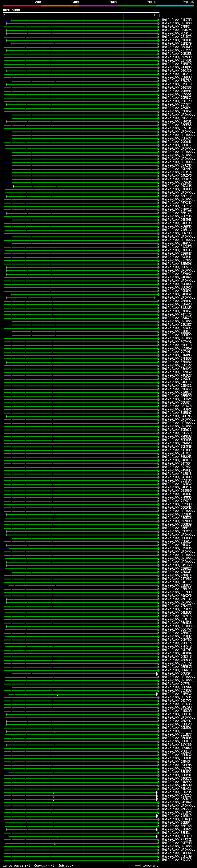
Task: Select the UniRef100_B7LQR1 label
Action: tap(177, 410)
